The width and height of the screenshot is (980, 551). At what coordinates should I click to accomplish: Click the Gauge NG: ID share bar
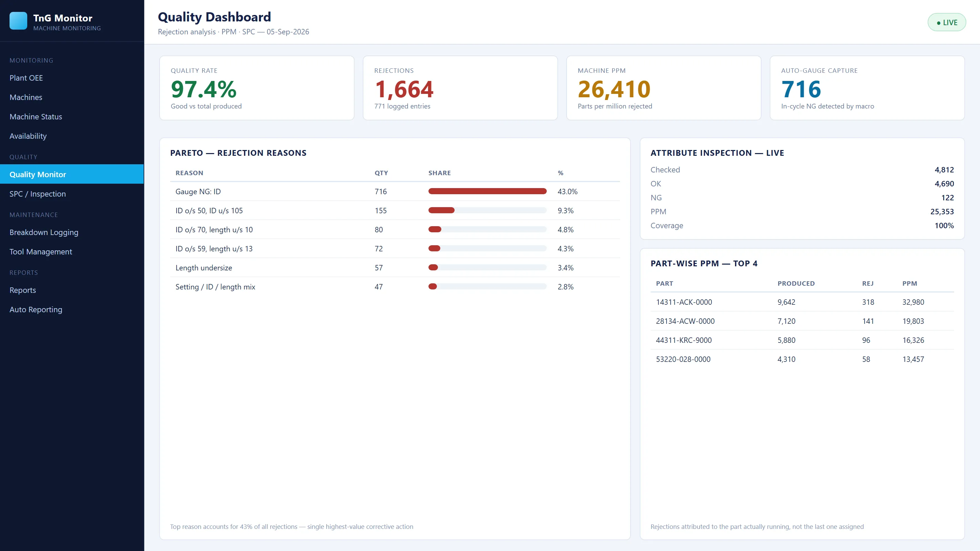[487, 191]
